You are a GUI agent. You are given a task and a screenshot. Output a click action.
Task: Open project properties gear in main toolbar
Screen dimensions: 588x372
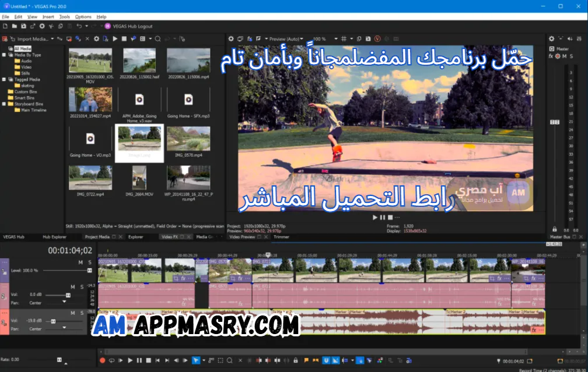tap(42, 26)
